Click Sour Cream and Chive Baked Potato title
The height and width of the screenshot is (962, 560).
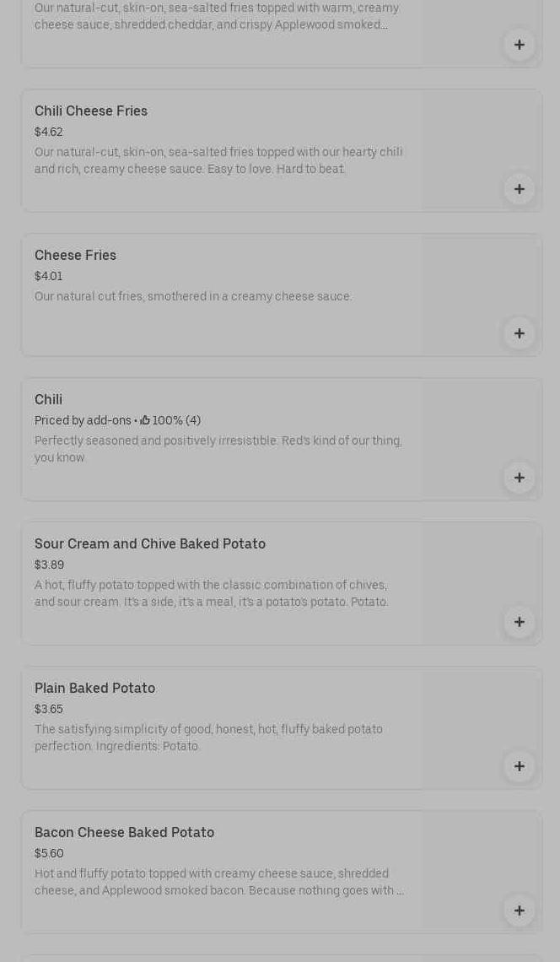click(150, 544)
